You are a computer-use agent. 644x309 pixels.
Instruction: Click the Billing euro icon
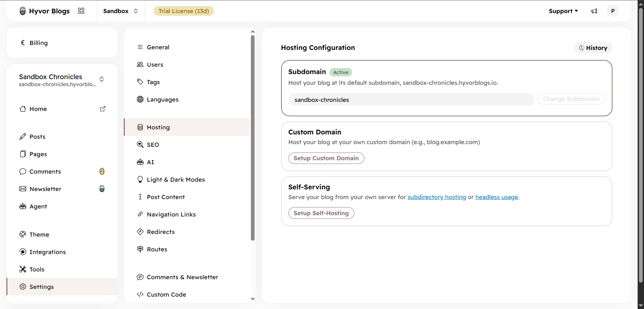[23, 43]
